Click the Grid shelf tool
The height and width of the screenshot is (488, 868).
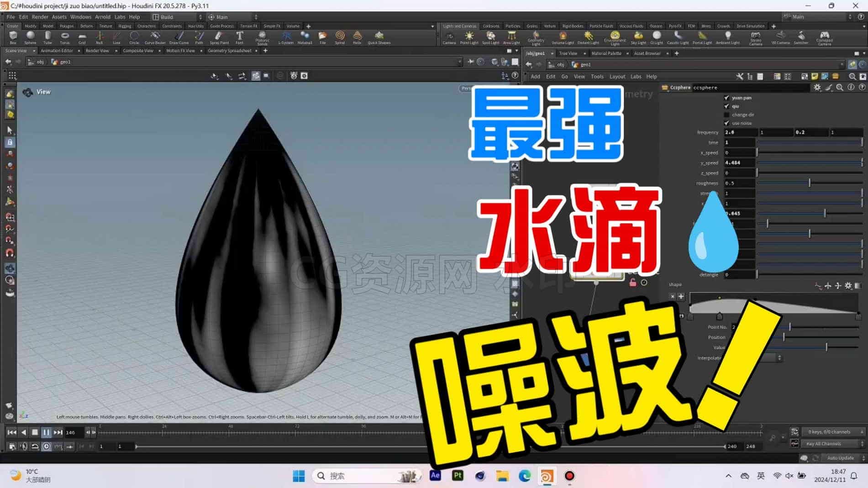(82, 38)
